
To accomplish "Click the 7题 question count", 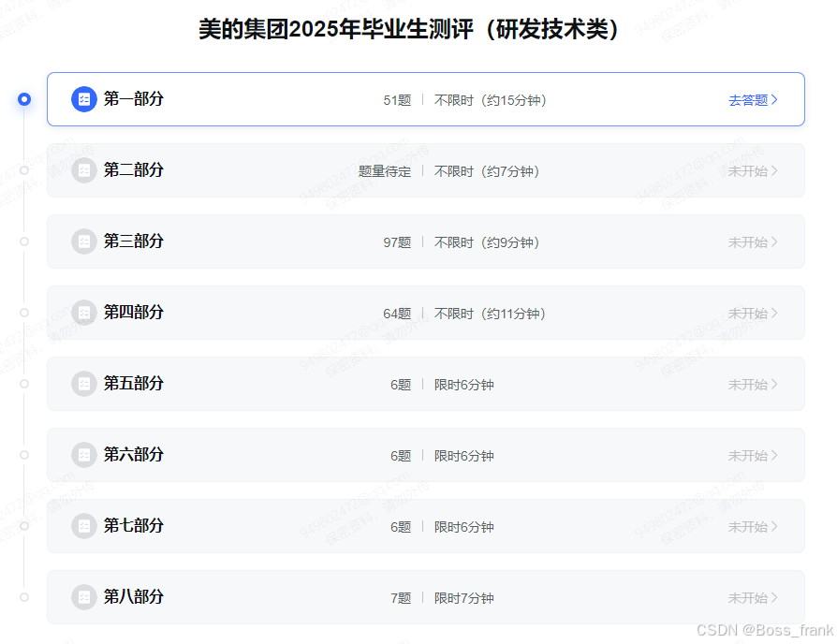I will pyautogui.click(x=401, y=598).
